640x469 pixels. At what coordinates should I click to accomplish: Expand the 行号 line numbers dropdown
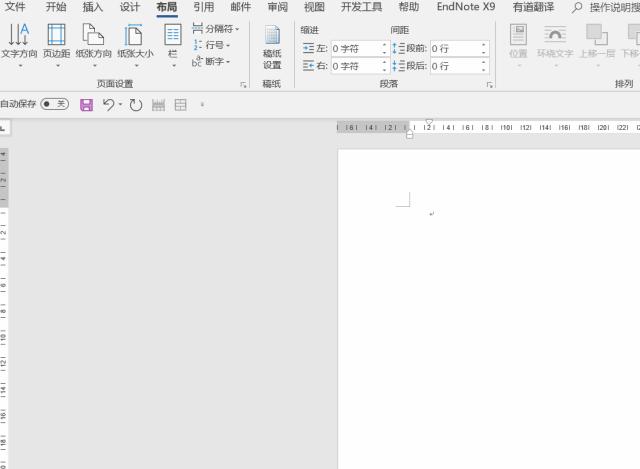coord(214,45)
